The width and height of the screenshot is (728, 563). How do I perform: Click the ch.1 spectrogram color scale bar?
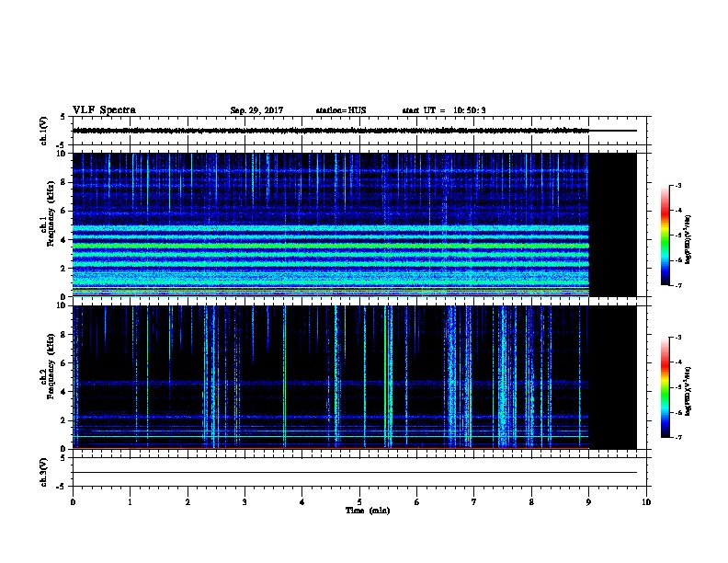[x=665, y=236]
